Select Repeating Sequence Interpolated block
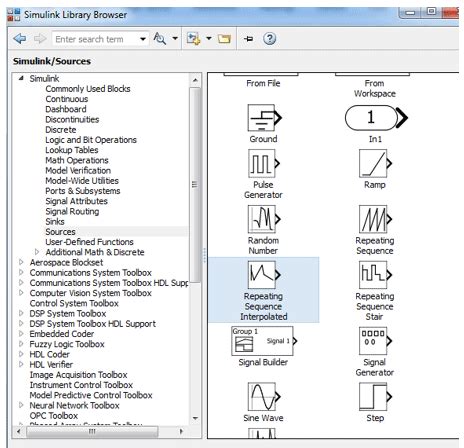 click(264, 275)
